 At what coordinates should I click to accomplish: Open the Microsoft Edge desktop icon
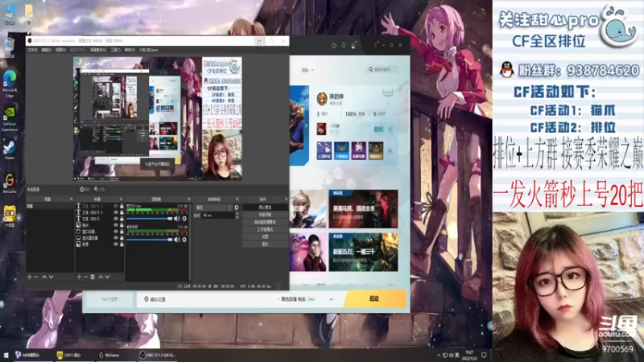[x=10, y=84]
